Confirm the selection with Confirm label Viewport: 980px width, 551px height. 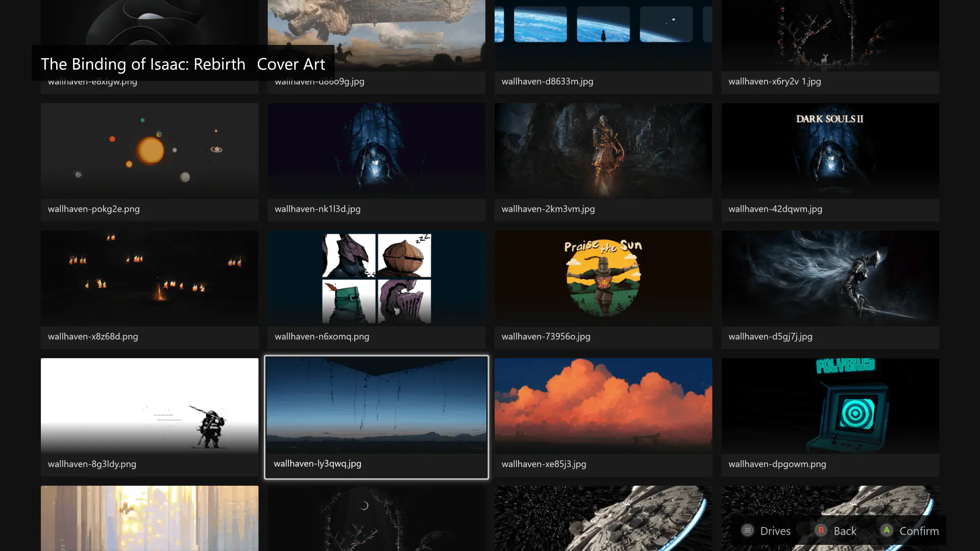919,531
